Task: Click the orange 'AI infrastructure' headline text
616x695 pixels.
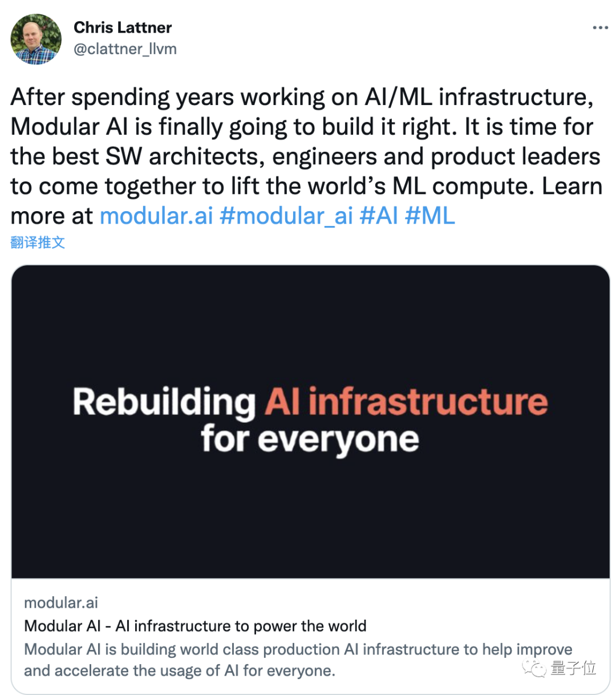Action: [406, 402]
